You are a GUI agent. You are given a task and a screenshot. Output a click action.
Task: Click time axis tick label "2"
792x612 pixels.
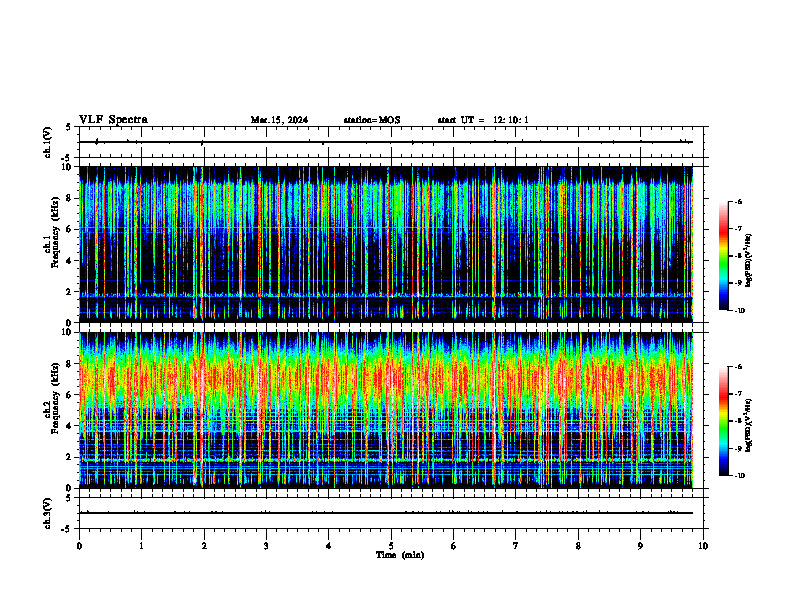[x=204, y=546]
